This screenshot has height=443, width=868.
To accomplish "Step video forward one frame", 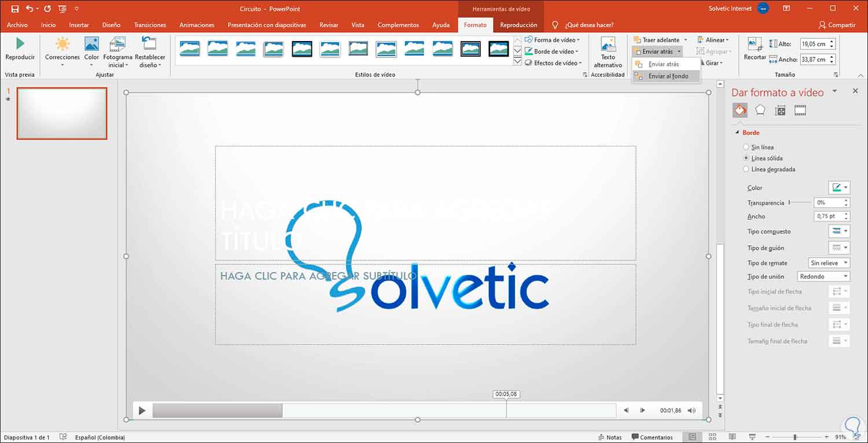I will tap(642, 411).
